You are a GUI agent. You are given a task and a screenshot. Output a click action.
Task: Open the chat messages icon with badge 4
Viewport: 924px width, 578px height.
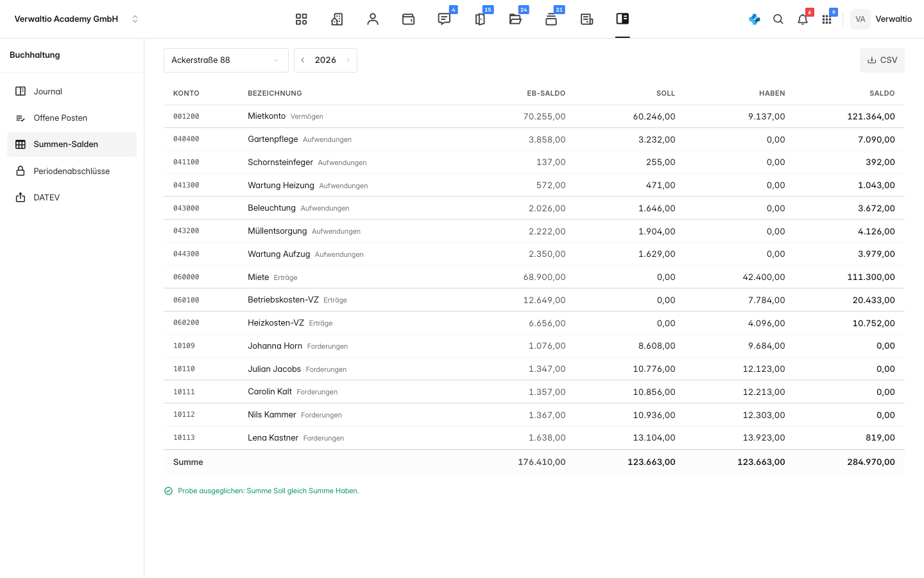[x=444, y=19]
